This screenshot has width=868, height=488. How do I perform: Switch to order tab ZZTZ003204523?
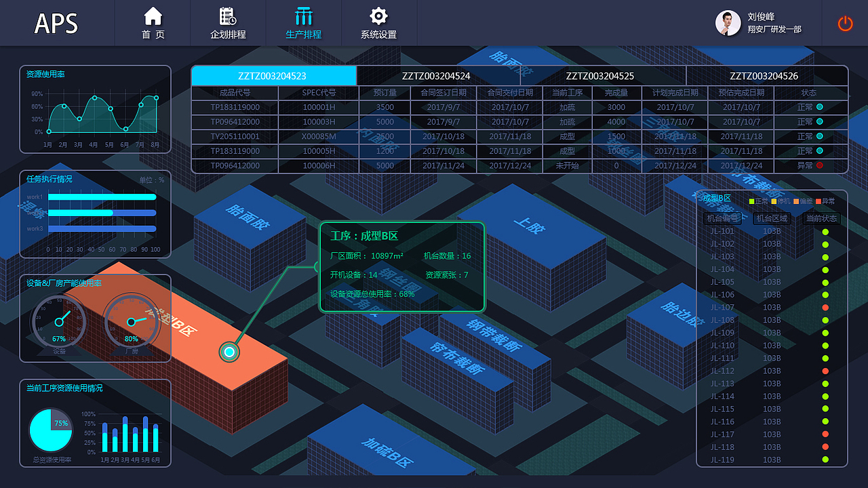click(x=274, y=76)
